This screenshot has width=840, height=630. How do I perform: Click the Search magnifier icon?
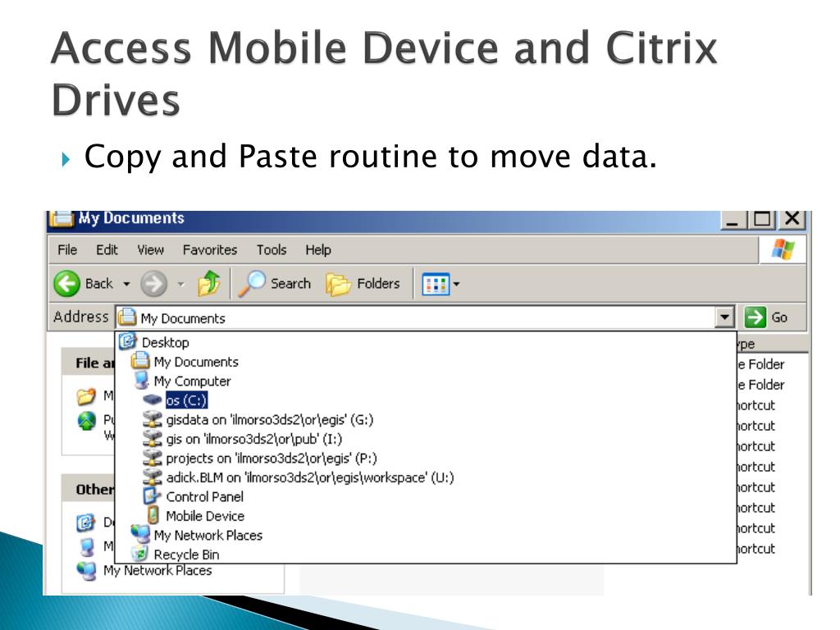(251, 283)
